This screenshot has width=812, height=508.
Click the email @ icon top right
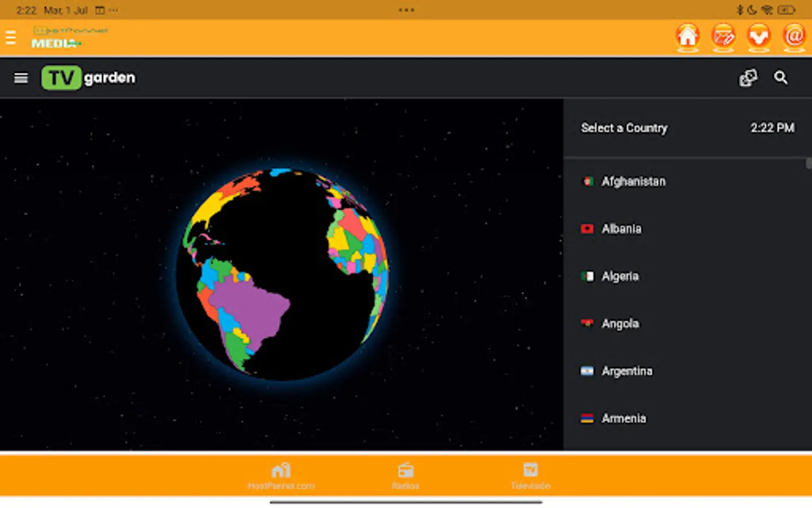pos(795,36)
